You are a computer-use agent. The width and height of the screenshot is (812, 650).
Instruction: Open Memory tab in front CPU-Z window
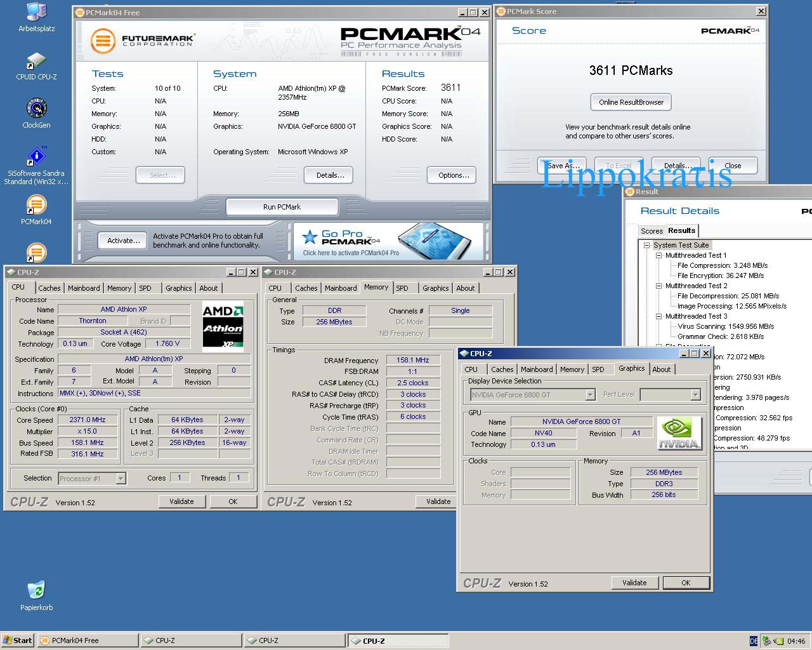[x=572, y=369]
